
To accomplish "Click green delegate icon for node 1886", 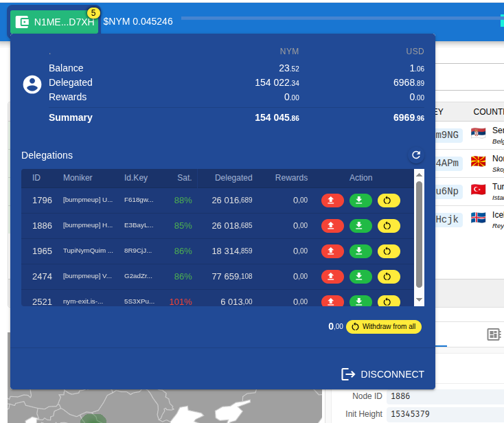I will click(x=360, y=226).
